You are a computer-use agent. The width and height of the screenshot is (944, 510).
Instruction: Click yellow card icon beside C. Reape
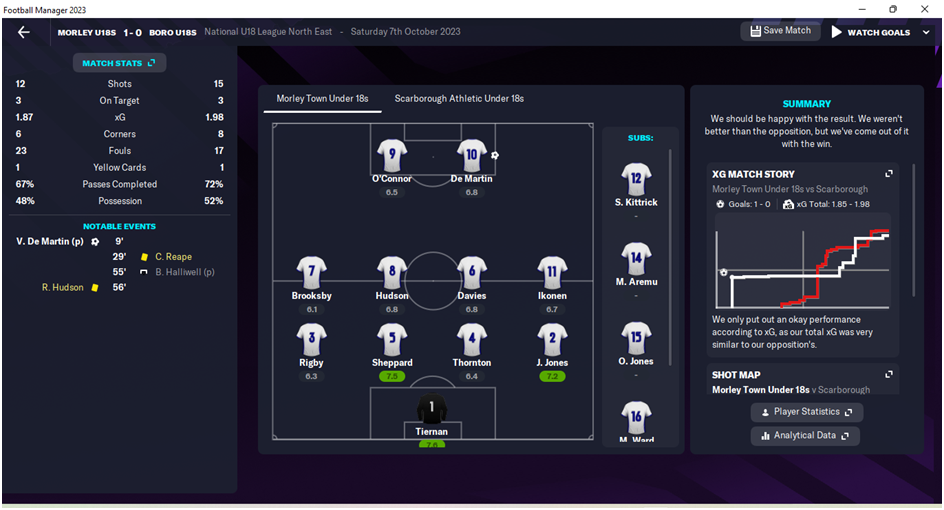point(144,257)
